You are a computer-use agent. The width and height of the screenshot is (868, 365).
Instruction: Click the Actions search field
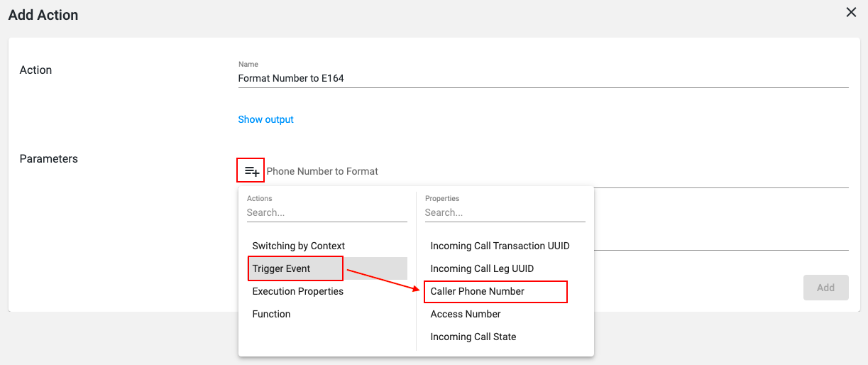[x=327, y=212]
